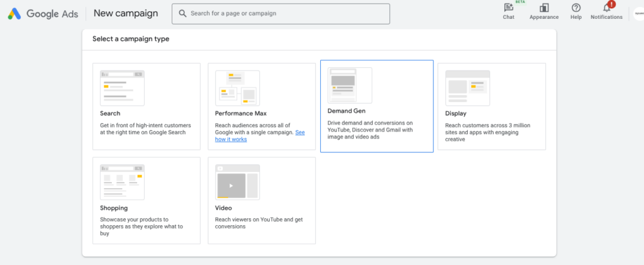Click the Demand Gen campaign illustration
The width and height of the screenshot is (644, 265).
click(x=350, y=86)
